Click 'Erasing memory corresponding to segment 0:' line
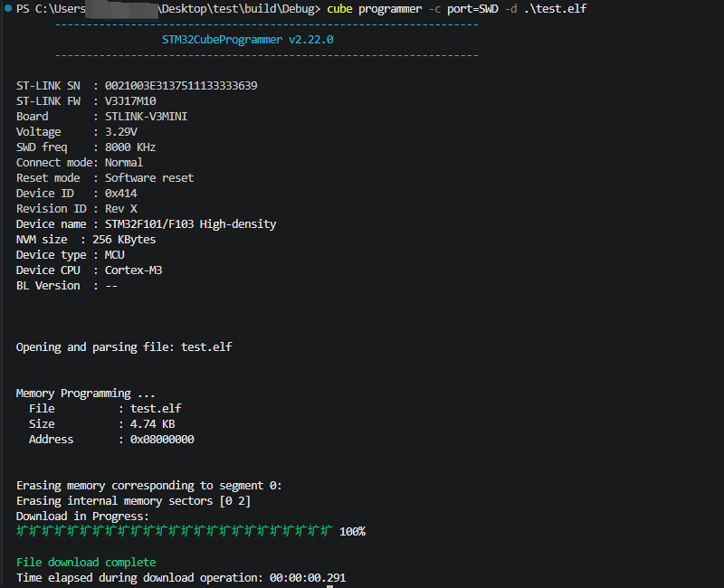 (x=148, y=486)
